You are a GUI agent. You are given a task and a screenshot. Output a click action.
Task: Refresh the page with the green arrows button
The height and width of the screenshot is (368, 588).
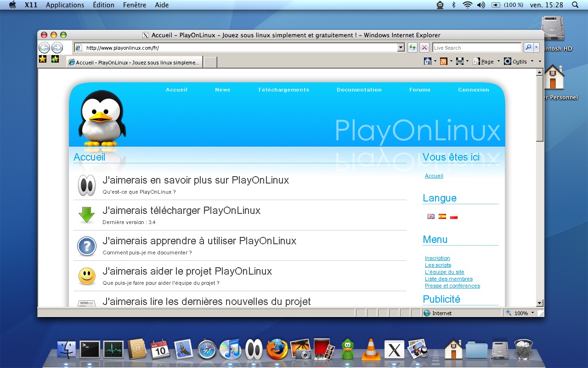pyautogui.click(x=412, y=47)
